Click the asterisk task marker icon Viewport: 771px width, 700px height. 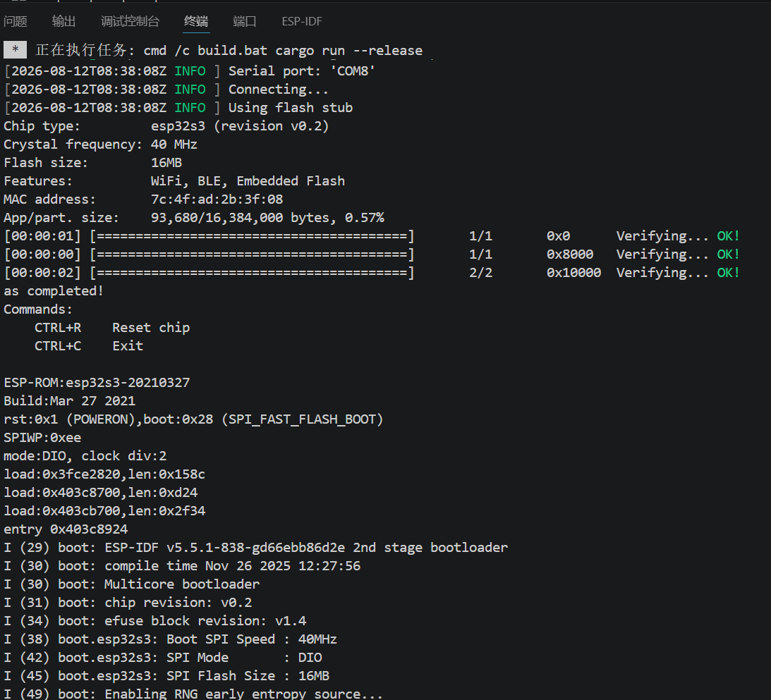pos(16,49)
